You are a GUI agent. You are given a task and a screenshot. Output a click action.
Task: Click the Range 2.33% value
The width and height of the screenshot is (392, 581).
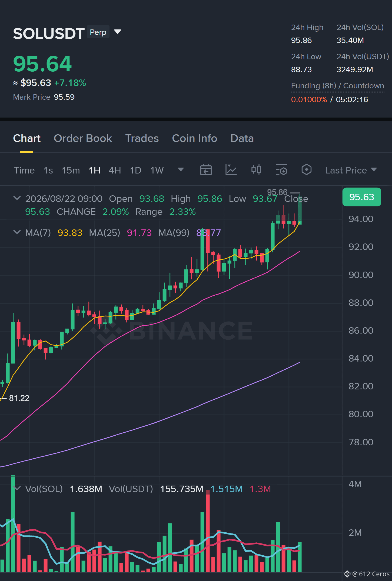click(x=182, y=212)
